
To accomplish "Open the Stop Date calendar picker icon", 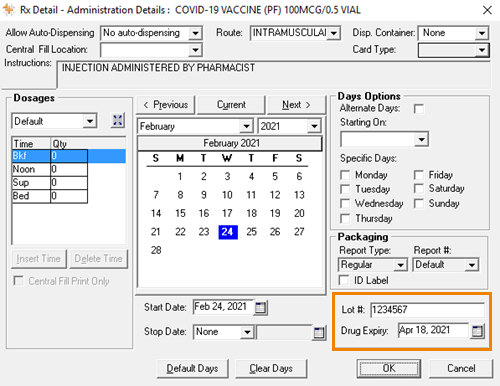I will pyautogui.click(x=319, y=333).
